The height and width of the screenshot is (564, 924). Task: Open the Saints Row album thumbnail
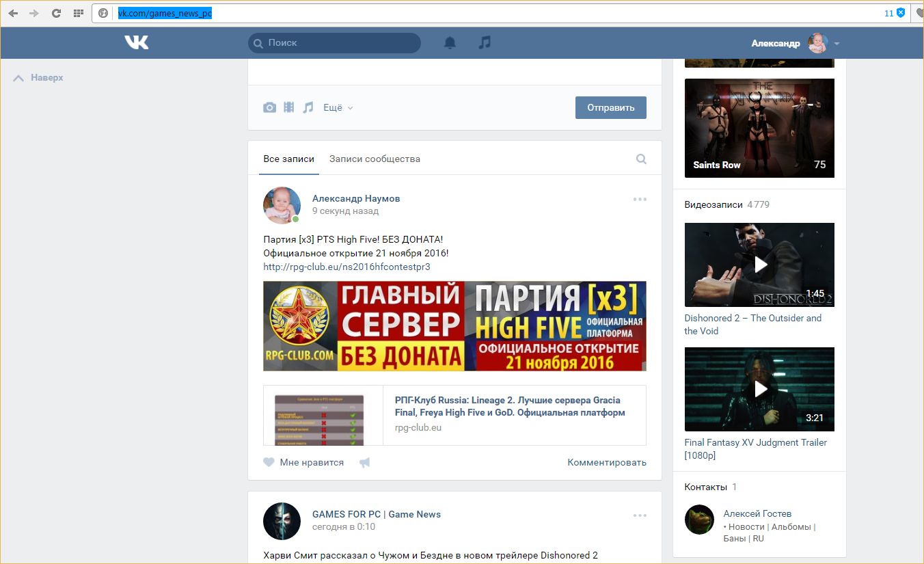[759, 128]
